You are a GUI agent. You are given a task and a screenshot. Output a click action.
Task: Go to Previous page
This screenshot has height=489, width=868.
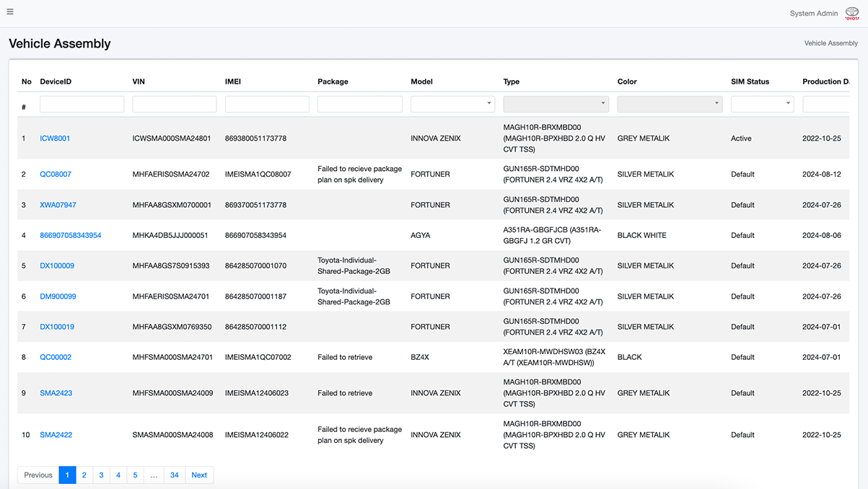38,475
